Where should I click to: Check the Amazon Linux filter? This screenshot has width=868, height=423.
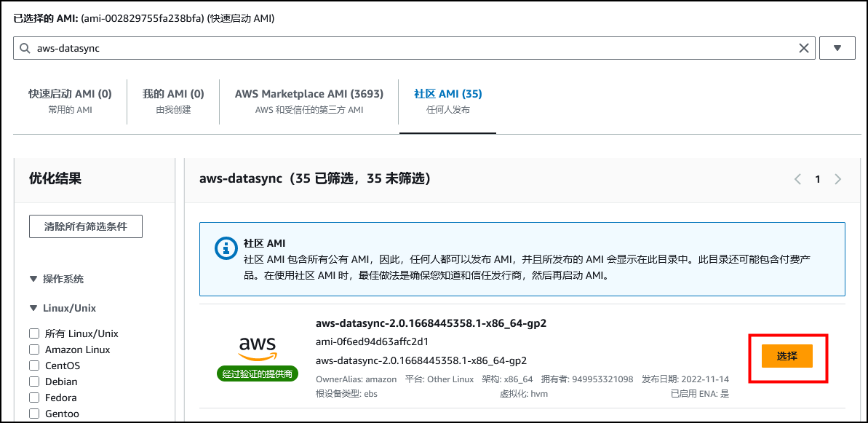34,350
